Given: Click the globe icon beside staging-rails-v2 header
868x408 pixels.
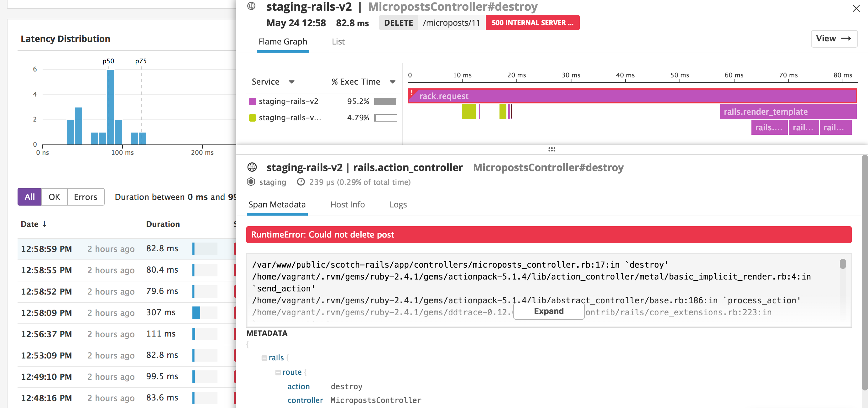Looking at the screenshot, I should coord(251,6).
